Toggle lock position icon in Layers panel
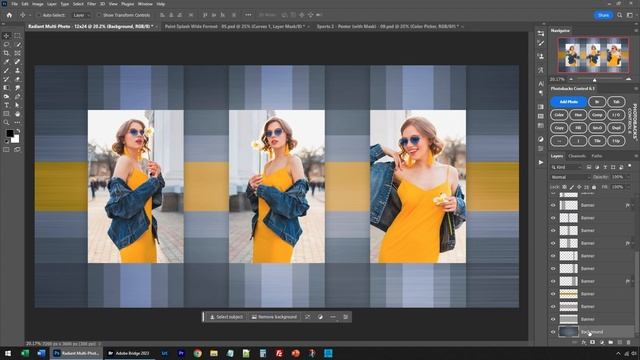Viewport: 640px width, 360px height. 579,187
